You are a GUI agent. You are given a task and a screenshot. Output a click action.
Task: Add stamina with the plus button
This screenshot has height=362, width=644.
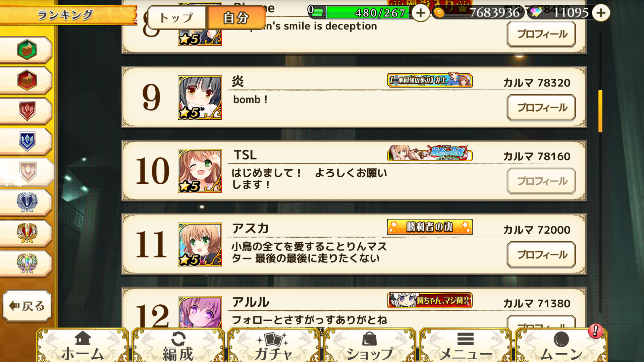coord(420,13)
